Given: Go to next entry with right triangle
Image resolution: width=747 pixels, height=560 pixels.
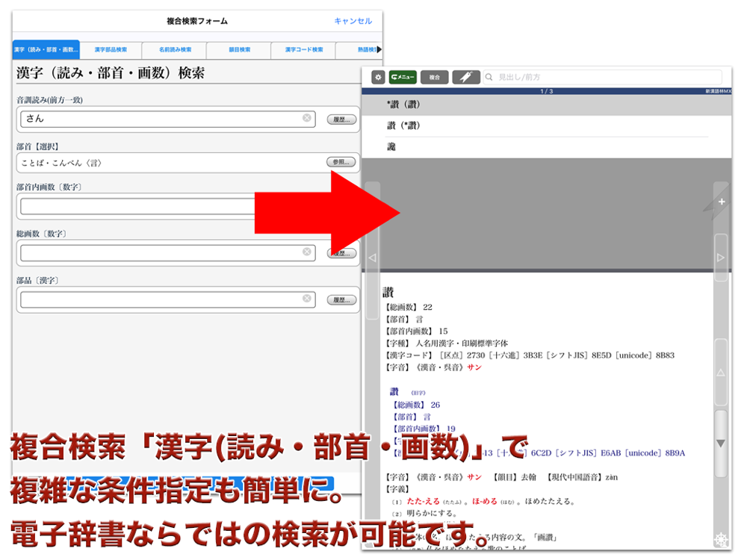Looking at the screenshot, I should 721,258.
